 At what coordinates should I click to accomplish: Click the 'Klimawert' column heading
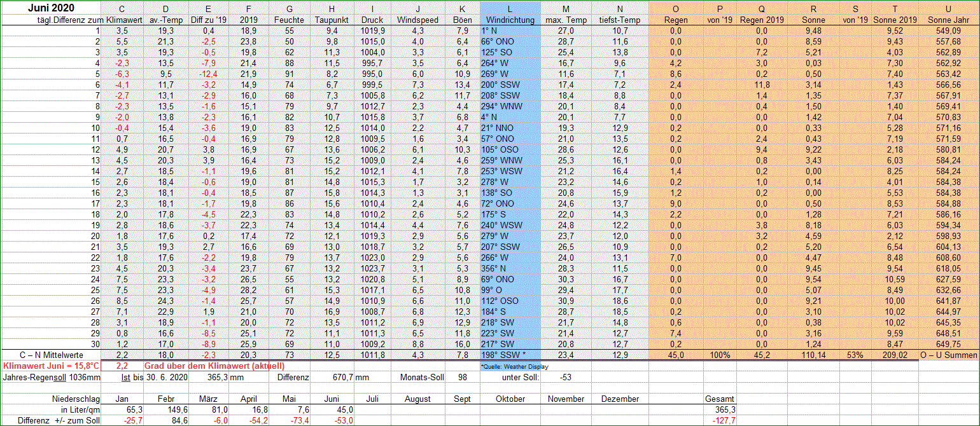pyautogui.click(x=123, y=20)
